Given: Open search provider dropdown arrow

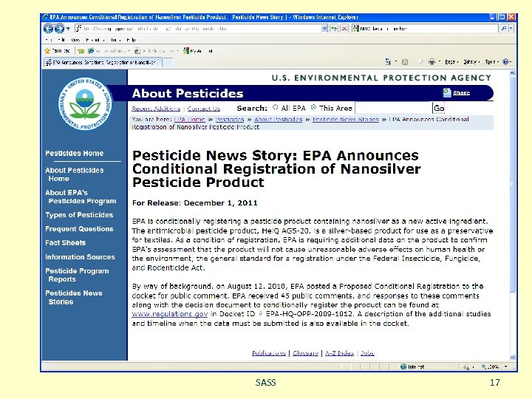Looking at the screenshot, I should 511,29.
